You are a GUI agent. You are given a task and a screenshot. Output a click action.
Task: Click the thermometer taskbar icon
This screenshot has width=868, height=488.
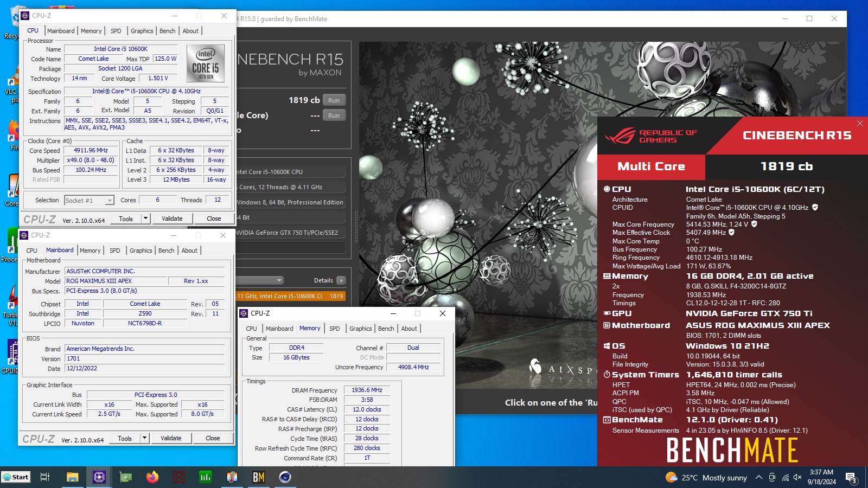(232, 477)
